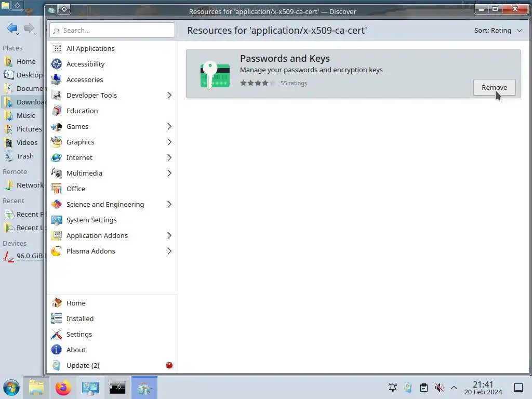532x399 pixels.
Task: Open the Update shield icon
Action: (56, 365)
